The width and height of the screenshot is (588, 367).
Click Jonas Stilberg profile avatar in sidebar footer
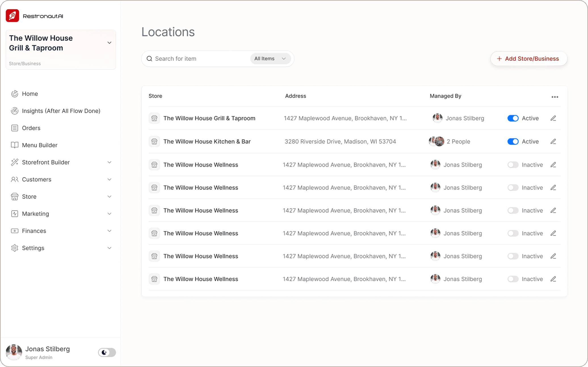coord(14,352)
